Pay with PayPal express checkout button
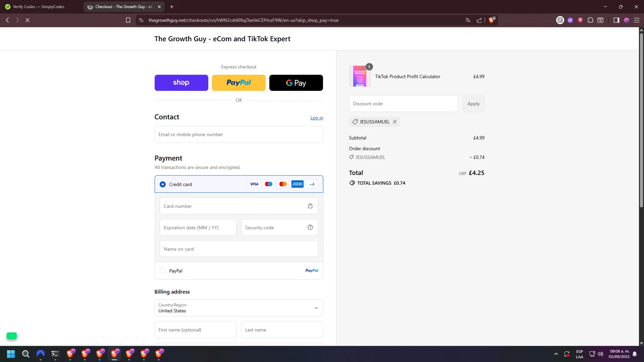This screenshot has width=644, height=362. (239, 83)
